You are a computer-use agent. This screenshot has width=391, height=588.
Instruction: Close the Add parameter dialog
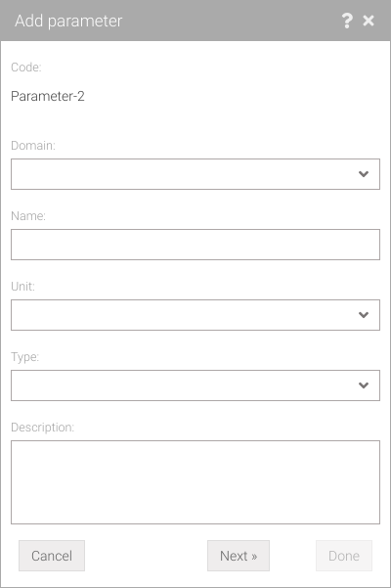(369, 21)
